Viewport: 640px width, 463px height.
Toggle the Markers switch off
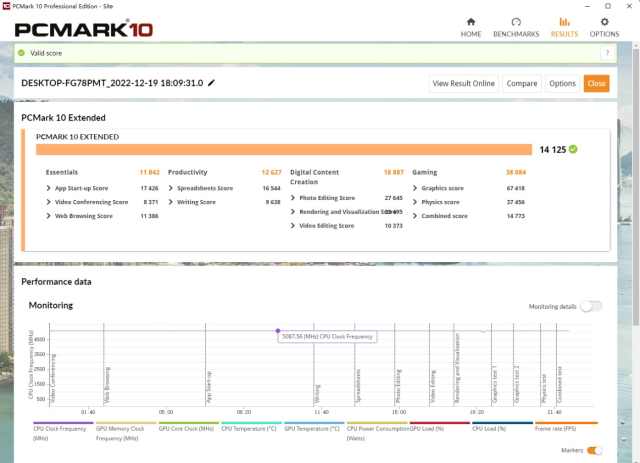(x=594, y=450)
